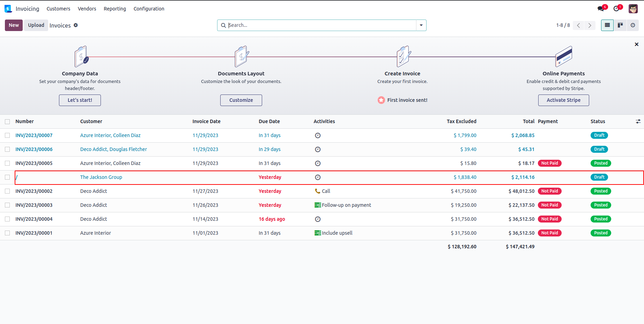Tick the checkbox for INV/2023/00001
Image resolution: width=644 pixels, height=324 pixels.
click(7, 233)
